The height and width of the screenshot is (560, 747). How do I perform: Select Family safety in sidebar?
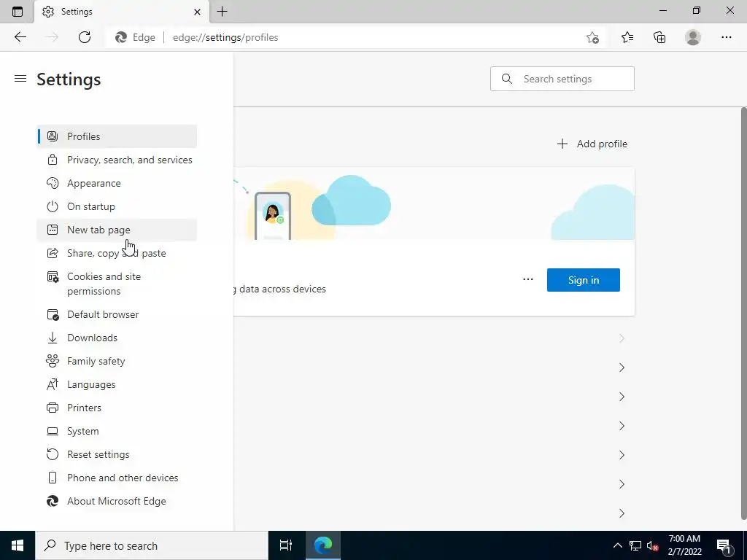coord(117,361)
